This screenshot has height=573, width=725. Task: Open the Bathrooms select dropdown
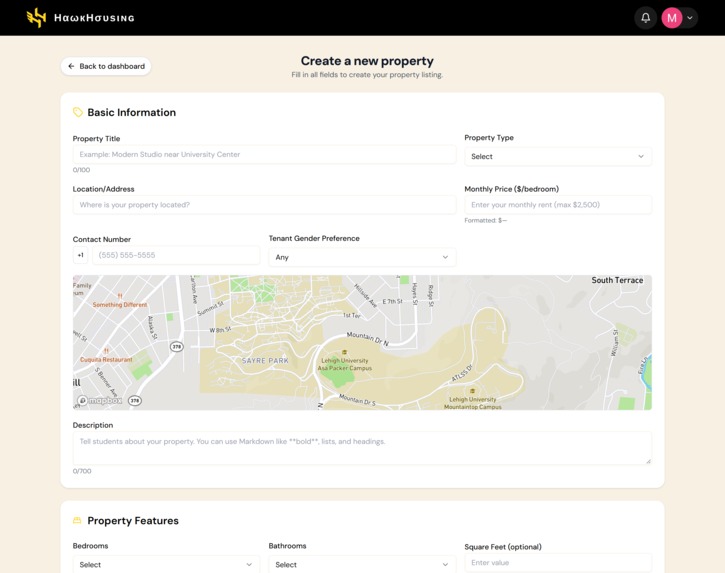362,565
